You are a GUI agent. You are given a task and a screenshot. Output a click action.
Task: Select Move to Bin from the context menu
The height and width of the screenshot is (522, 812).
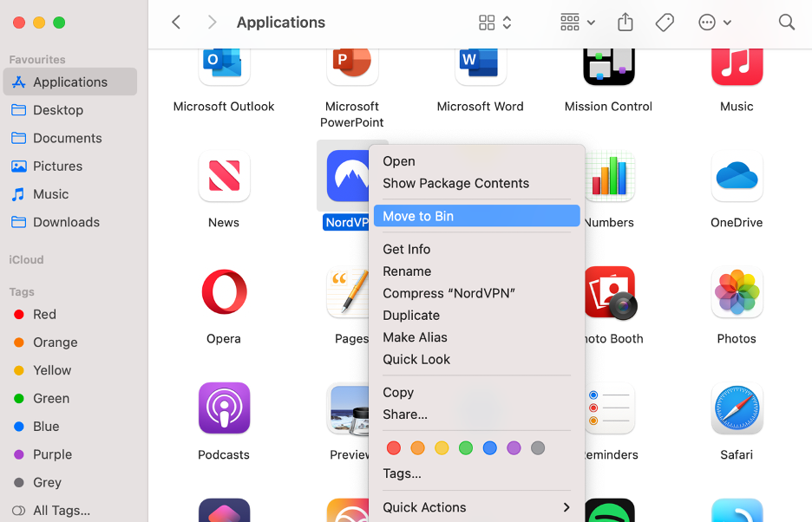pyautogui.click(x=476, y=216)
